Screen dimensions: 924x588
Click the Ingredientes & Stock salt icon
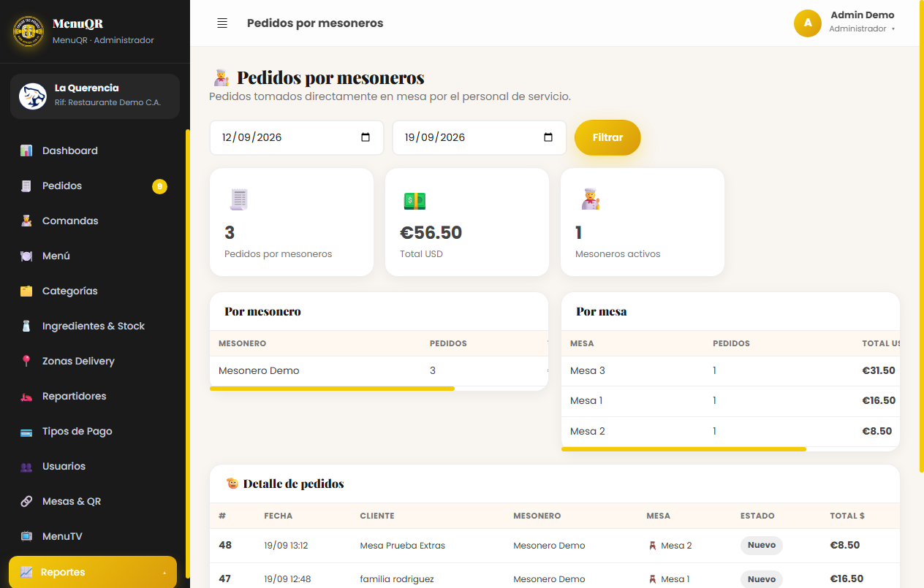[26, 326]
